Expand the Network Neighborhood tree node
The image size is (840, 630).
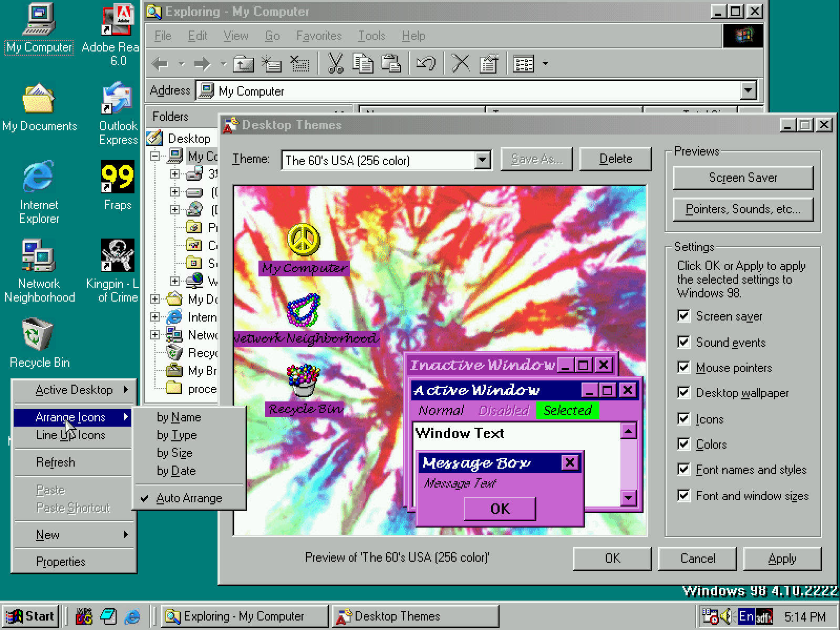click(155, 335)
